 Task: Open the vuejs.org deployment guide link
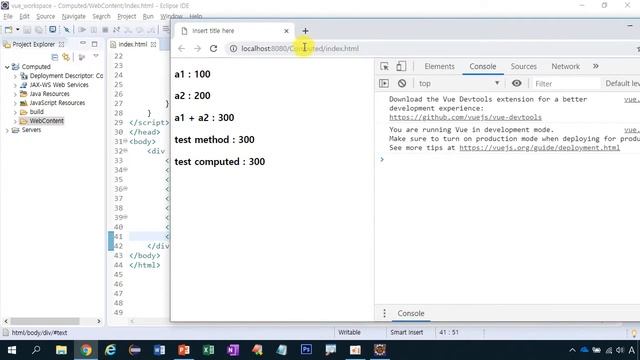pos(540,148)
